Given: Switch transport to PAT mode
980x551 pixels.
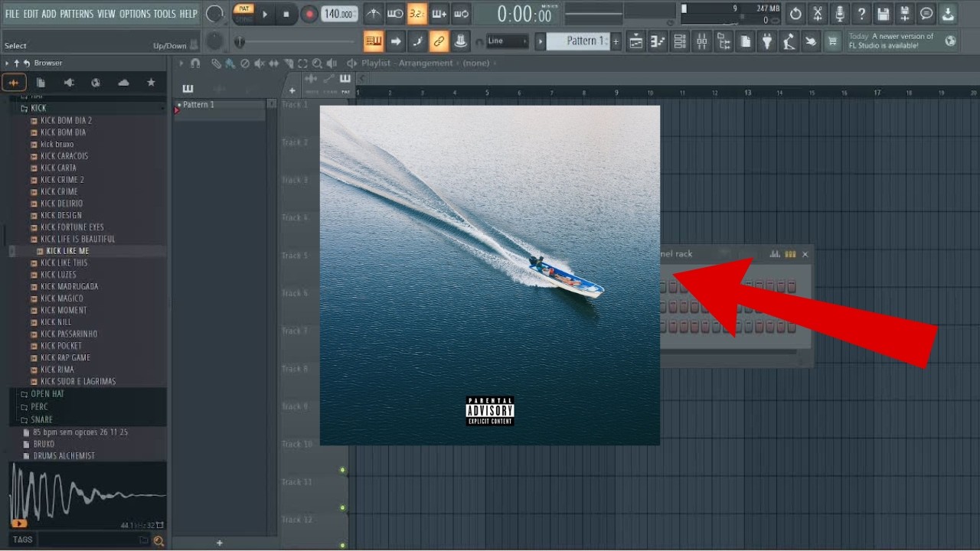Looking at the screenshot, I should click(x=243, y=9).
